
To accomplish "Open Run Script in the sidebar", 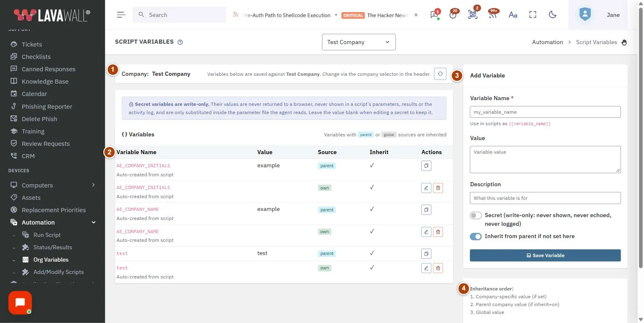I will (47, 235).
